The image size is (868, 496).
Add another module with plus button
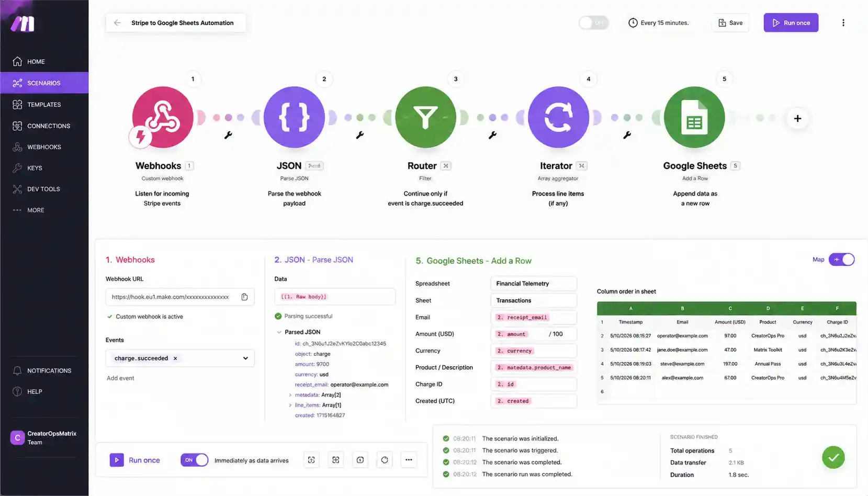coord(797,119)
